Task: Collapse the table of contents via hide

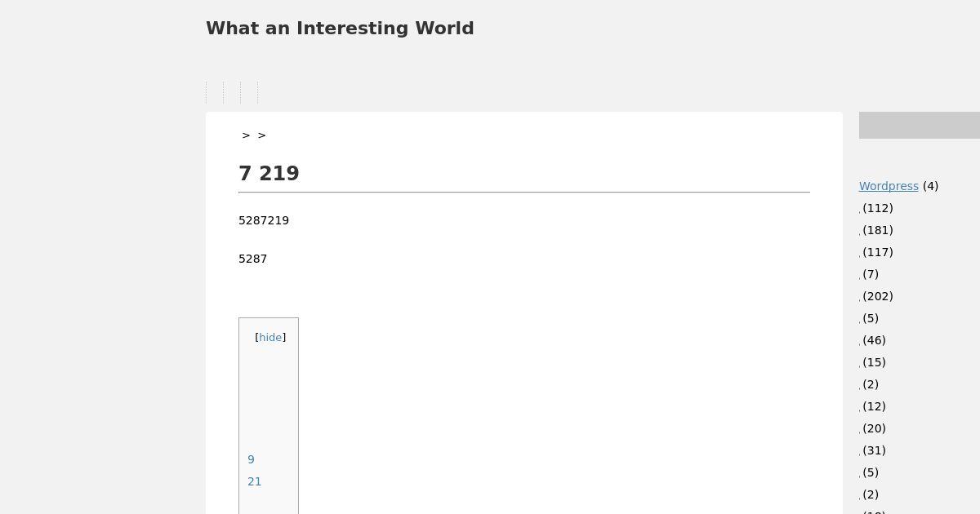Action: pos(270,338)
